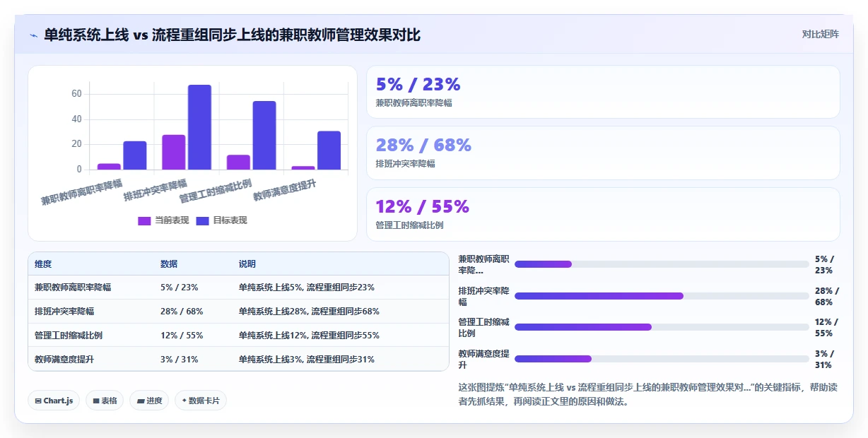The image size is (868, 438).
Task: Click 当前表现 bar for 教师满意度提升
Action: (x=303, y=168)
